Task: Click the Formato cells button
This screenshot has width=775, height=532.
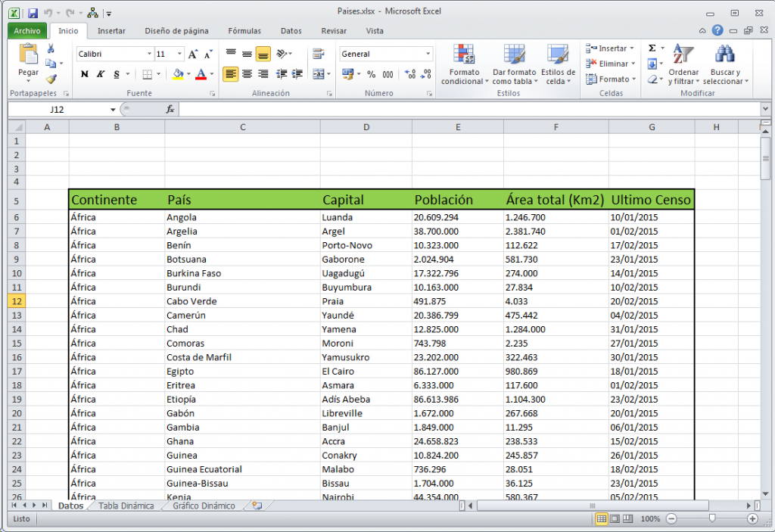Action: click(x=611, y=79)
